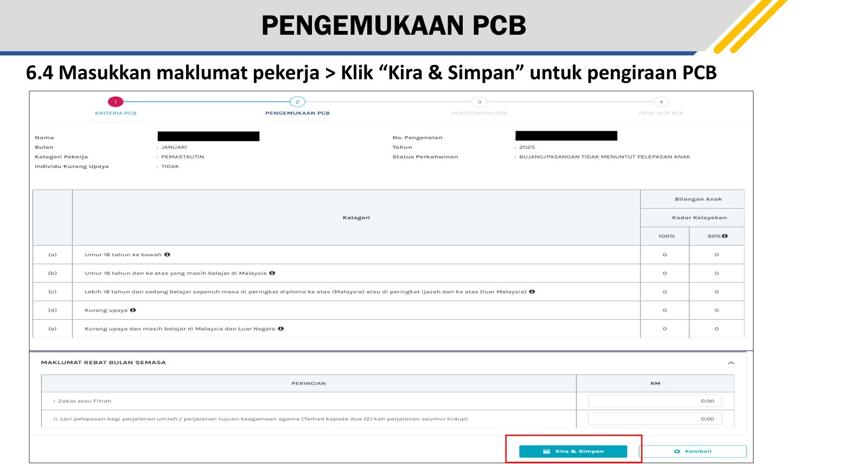Viewport: 868px width, 464px height.
Task: Select the 50% value in row (a)
Action: (717, 255)
